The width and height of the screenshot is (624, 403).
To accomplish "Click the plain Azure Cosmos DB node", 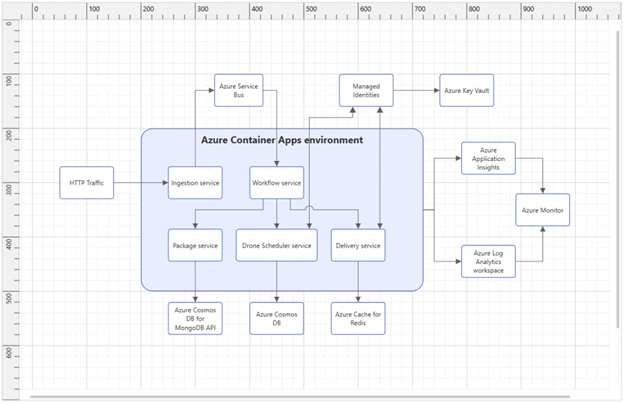I will click(x=277, y=317).
